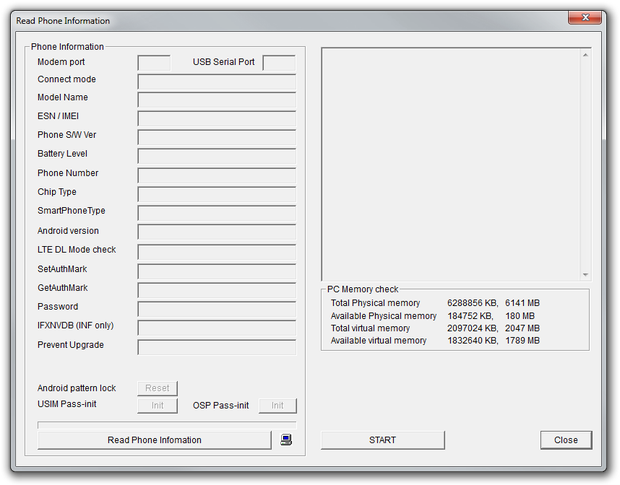Click the Read Phone Infomation button
Image resolution: width=620 pixels, height=485 pixels.
click(x=154, y=440)
